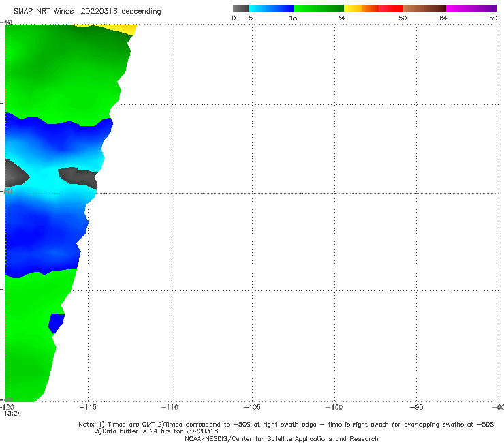Click the color bar label '18'
The height and width of the screenshot is (443, 504).
click(293, 18)
